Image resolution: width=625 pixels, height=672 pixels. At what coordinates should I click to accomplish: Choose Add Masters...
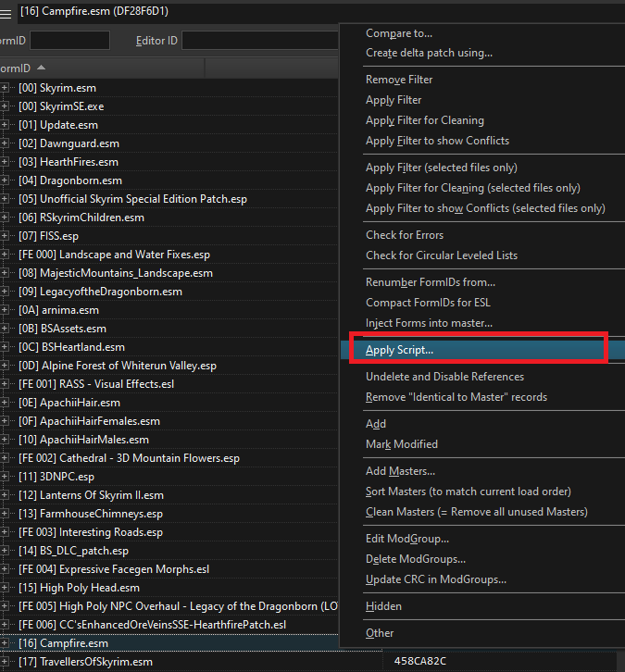[400, 471]
